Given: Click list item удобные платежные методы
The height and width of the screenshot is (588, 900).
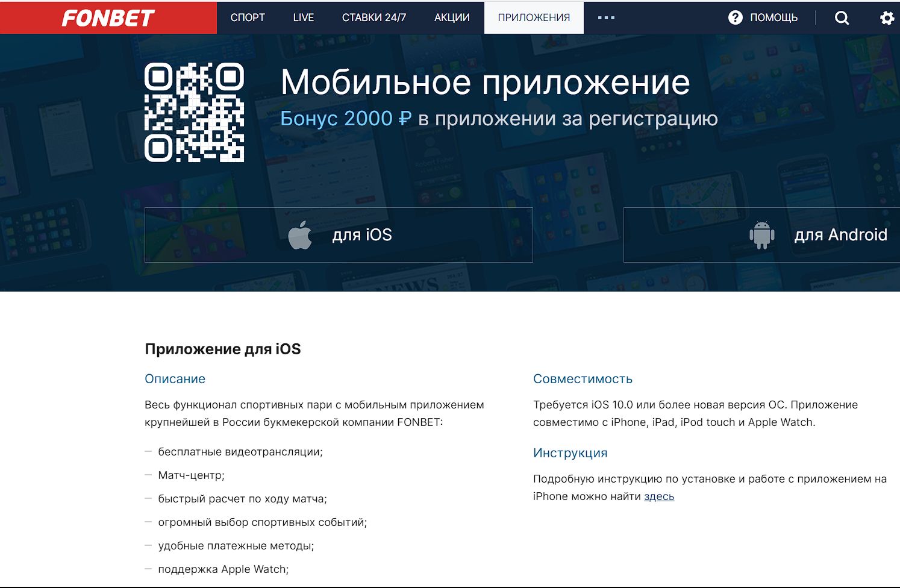Looking at the screenshot, I should 236,546.
